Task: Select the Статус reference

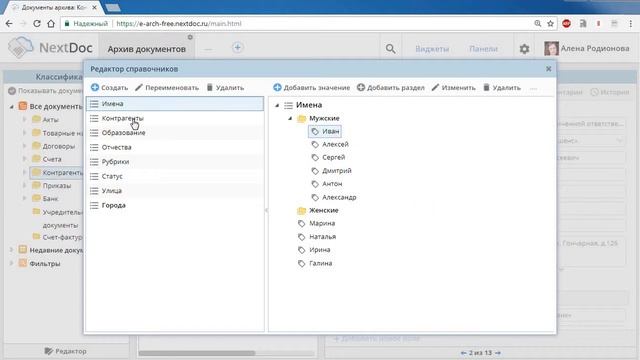Action: [175, 176]
